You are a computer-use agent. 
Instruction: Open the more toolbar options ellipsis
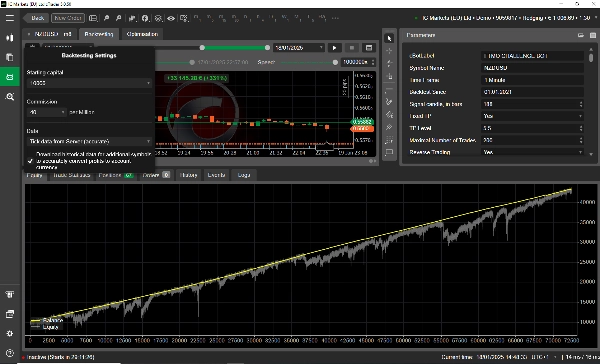(x=335, y=18)
